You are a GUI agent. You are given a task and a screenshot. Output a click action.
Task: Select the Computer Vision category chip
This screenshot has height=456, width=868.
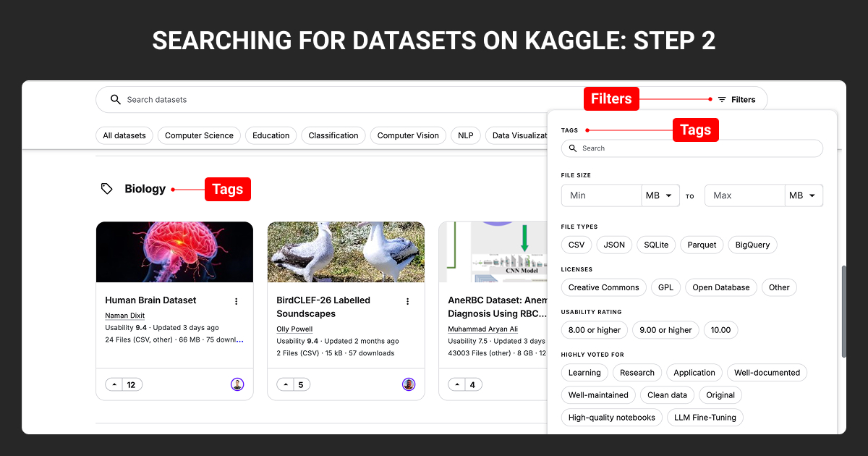[408, 135]
